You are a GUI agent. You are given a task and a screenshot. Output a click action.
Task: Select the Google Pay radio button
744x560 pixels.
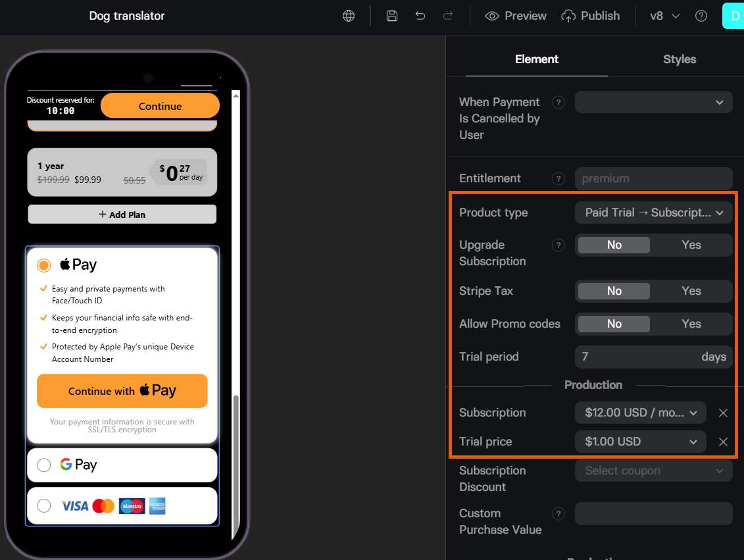click(x=43, y=465)
